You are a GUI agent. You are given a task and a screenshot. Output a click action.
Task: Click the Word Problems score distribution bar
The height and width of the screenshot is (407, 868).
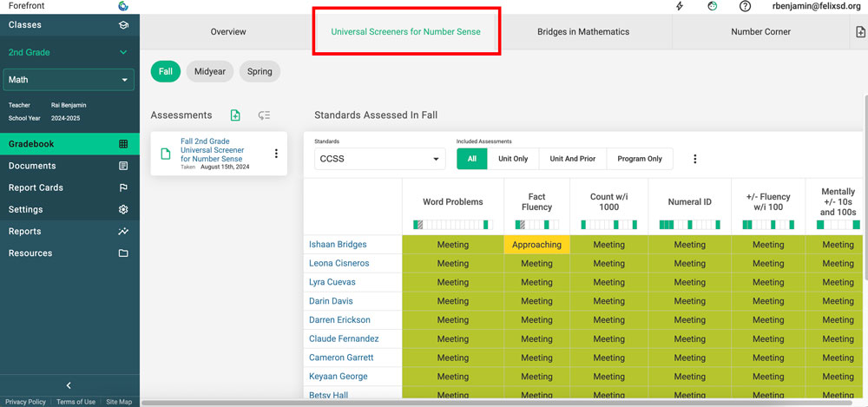pos(452,225)
